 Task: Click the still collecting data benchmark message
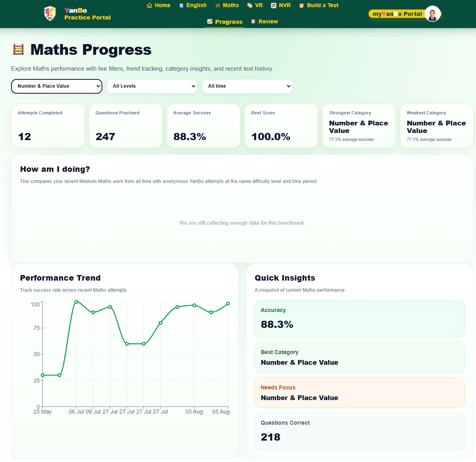[x=242, y=223]
